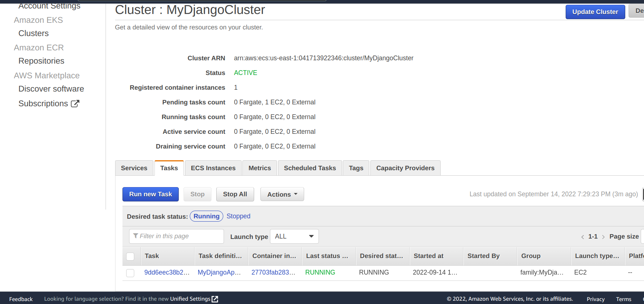Image resolution: width=644 pixels, height=304 pixels.
Task: Show tasks with Stopped desired status
Action: pyautogui.click(x=238, y=216)
